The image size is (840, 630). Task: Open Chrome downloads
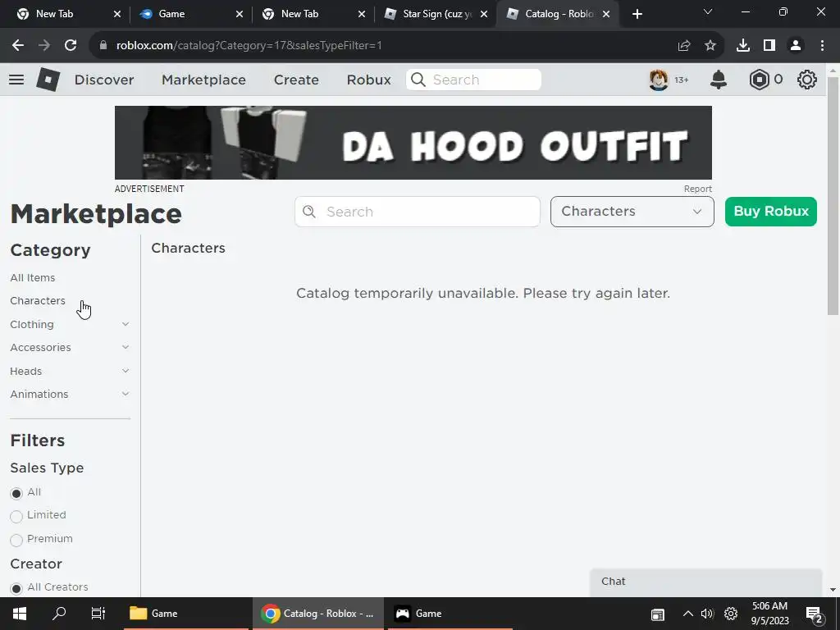(x=742, y=46)
